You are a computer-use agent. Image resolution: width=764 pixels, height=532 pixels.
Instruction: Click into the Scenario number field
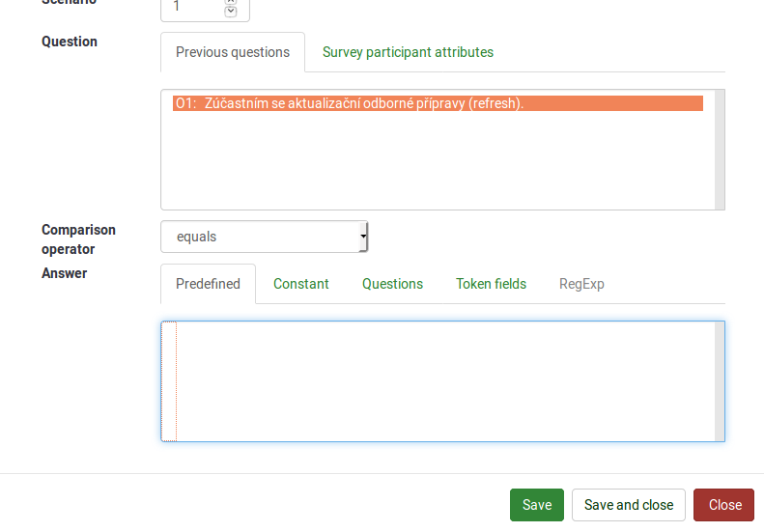click(193, 7)
